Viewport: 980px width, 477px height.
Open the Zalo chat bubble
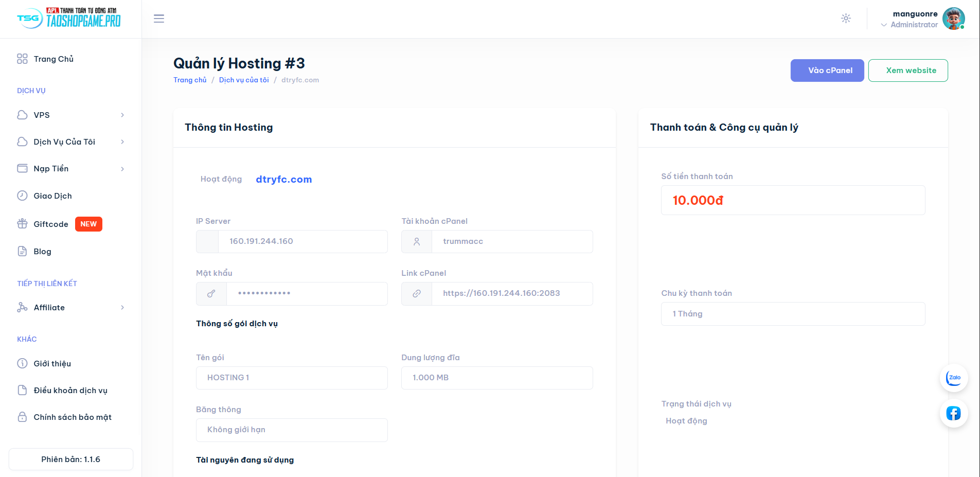[x=954, y=378]
